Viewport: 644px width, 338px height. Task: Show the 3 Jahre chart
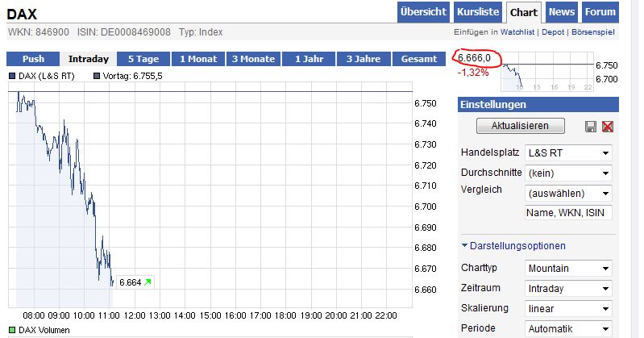coord(364,59)
